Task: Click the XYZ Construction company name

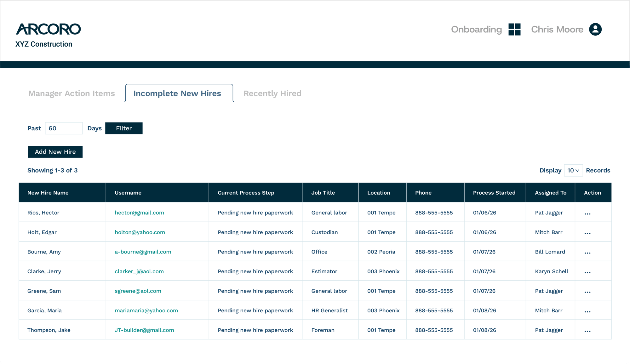Action: 44,44
